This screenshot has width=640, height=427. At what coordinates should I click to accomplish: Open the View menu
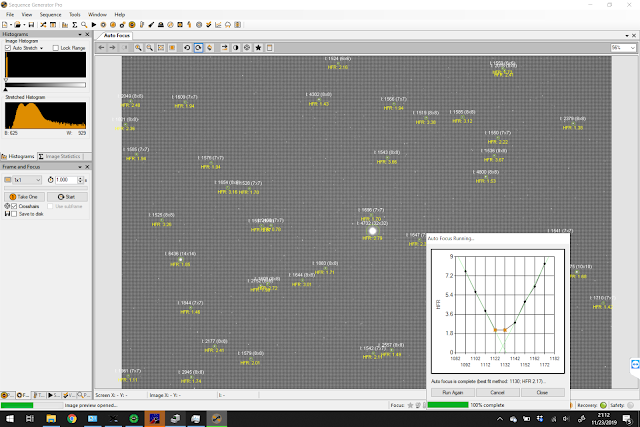(27, 14)
